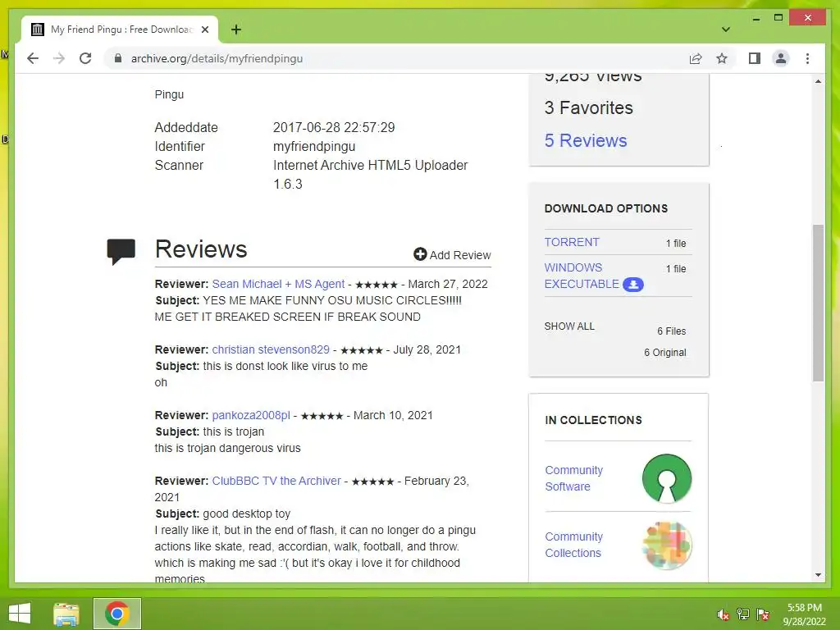Open reviewer pankoza2008pl profile

[251, 415]
